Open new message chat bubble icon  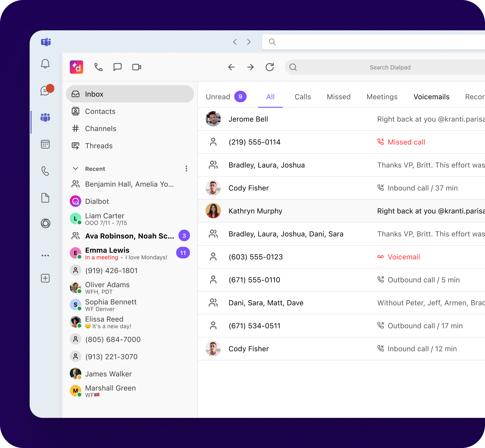click(117, 67)
